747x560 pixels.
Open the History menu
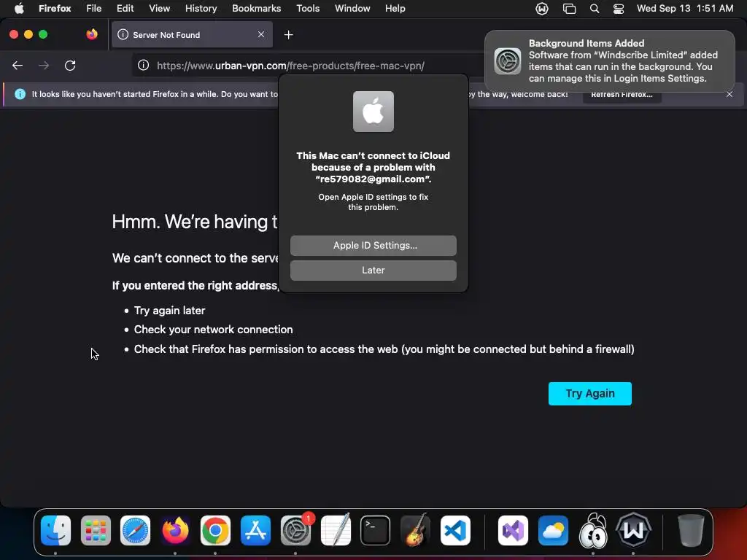201,8
